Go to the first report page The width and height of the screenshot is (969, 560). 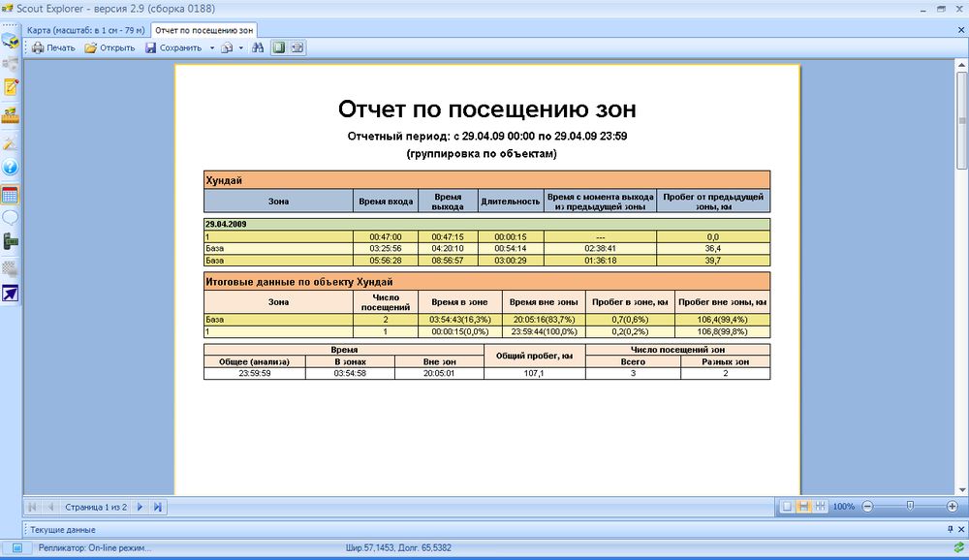coord(32,507)
